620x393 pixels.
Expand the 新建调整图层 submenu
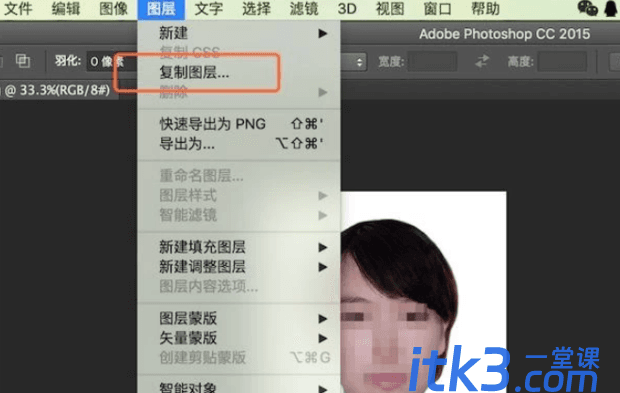[x=239, y=267]
